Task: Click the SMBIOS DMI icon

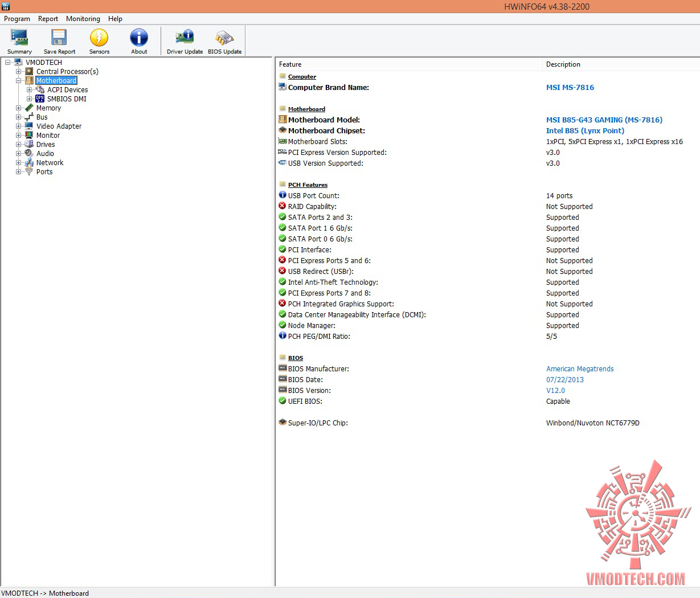Action: pos(40,99)
